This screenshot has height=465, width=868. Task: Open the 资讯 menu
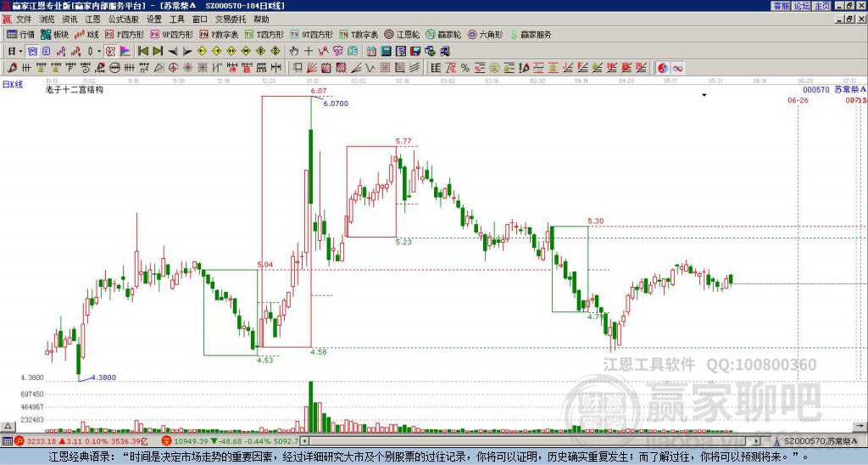pyautogui.click(x=70, y=20)
